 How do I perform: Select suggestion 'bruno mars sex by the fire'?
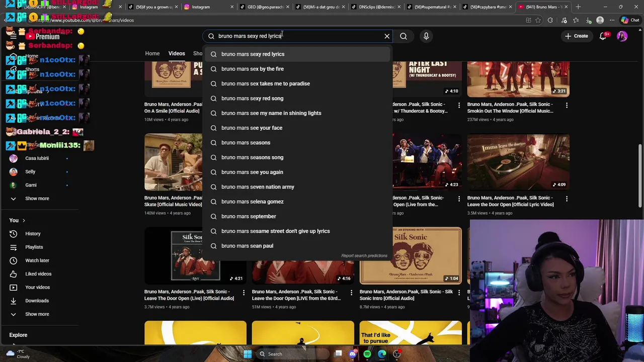pos(297,69)
